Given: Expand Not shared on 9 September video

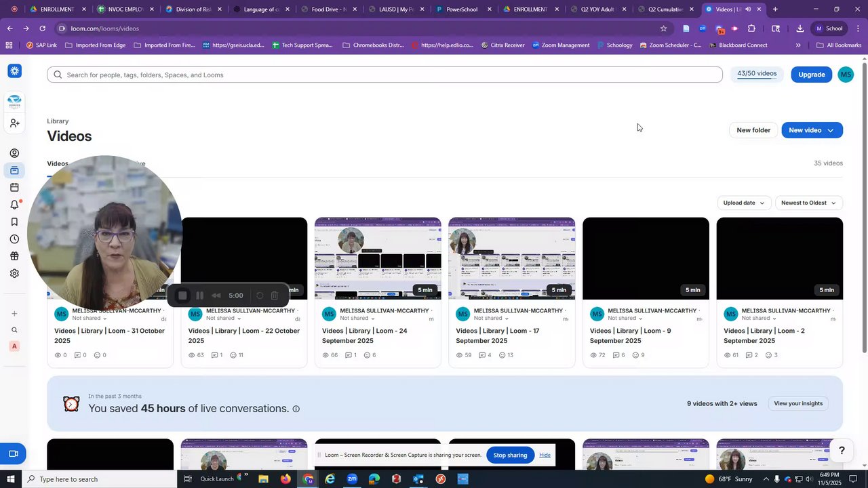Looking at the screenshot, I should (625, 318).
